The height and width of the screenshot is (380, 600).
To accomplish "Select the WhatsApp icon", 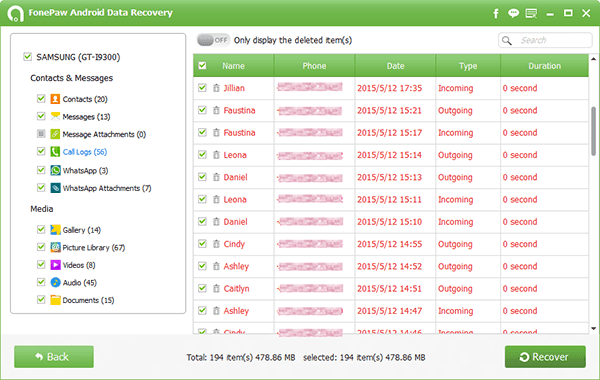I will tap(55, 170).
